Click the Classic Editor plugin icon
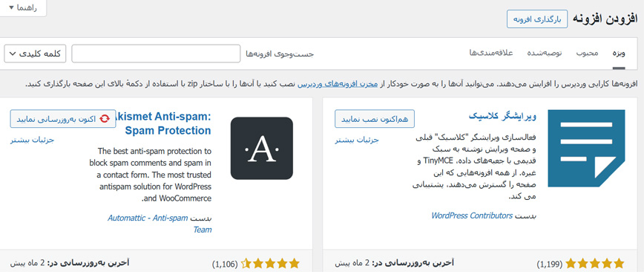The height and width of the screenshot is (272, 644). click(x=586, y=148)
